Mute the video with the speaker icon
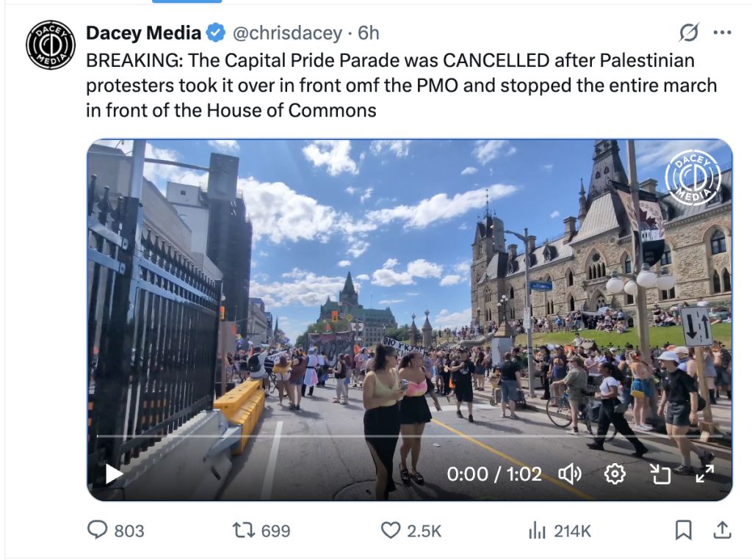The width and height of the screenshot is (752, 560). click(x=570, y=474)
